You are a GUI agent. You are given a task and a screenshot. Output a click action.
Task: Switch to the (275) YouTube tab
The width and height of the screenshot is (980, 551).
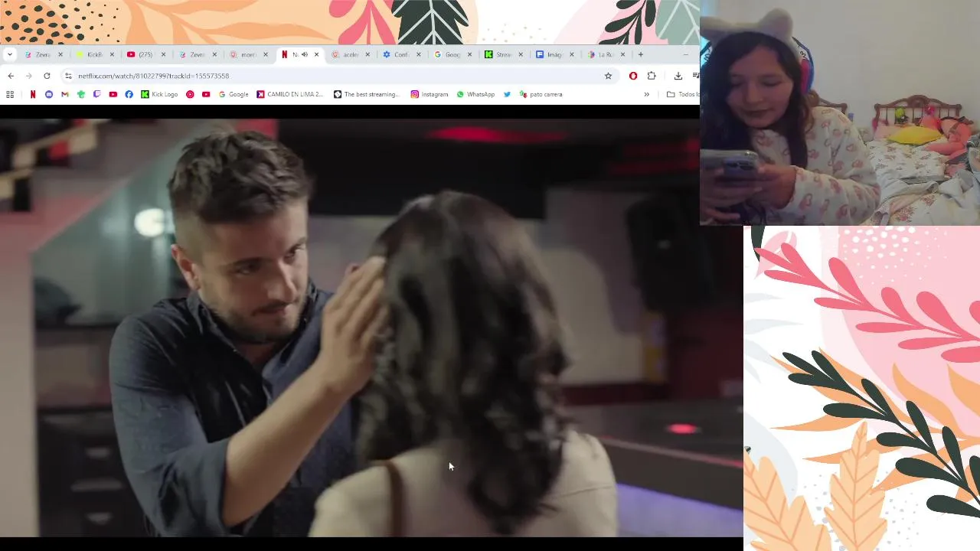[145, 54]
